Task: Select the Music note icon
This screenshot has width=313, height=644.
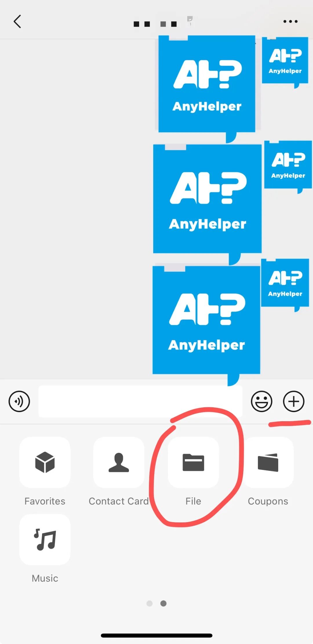Action: click(x=45, y=540)
